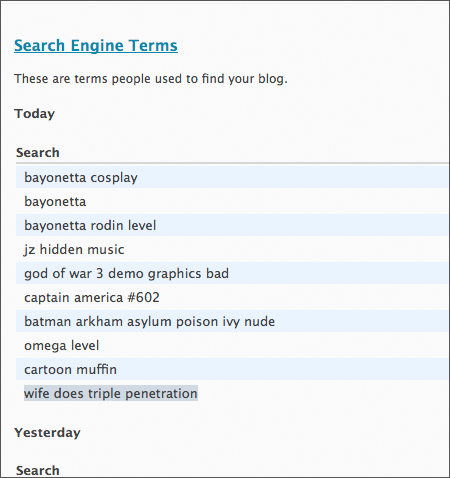
Task: Open the Search Engine Terms link
Action: pos(96,46)
